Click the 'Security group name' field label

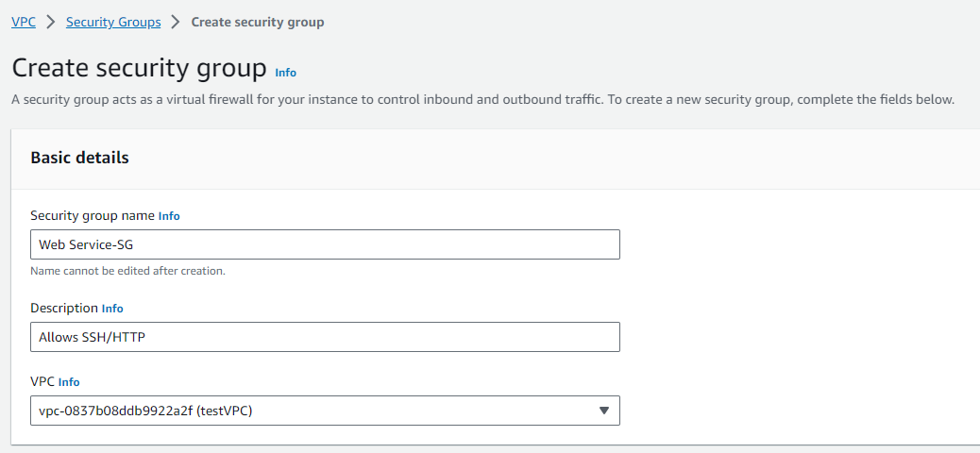93,215
